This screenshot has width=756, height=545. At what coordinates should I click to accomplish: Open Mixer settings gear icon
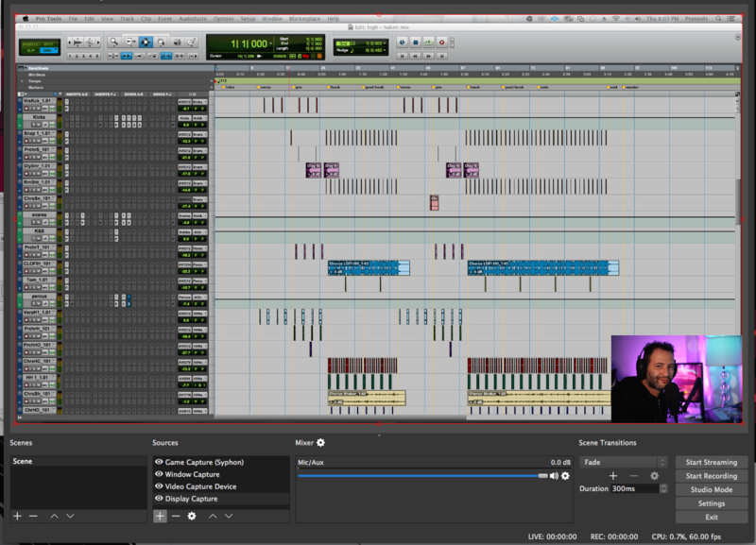pyautogui.click(x=320, y=442)
